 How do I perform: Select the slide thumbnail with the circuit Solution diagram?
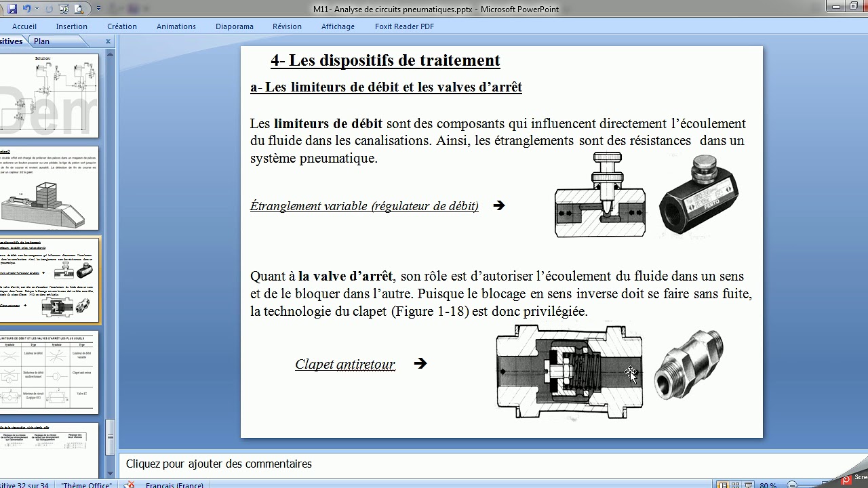49,96
